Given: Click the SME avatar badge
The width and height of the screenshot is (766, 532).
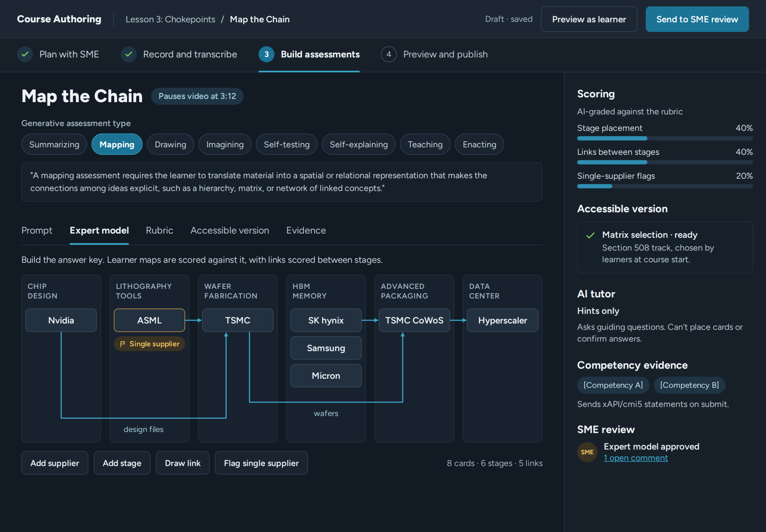Looking at the screenshot, I should [x=587, y=452].
